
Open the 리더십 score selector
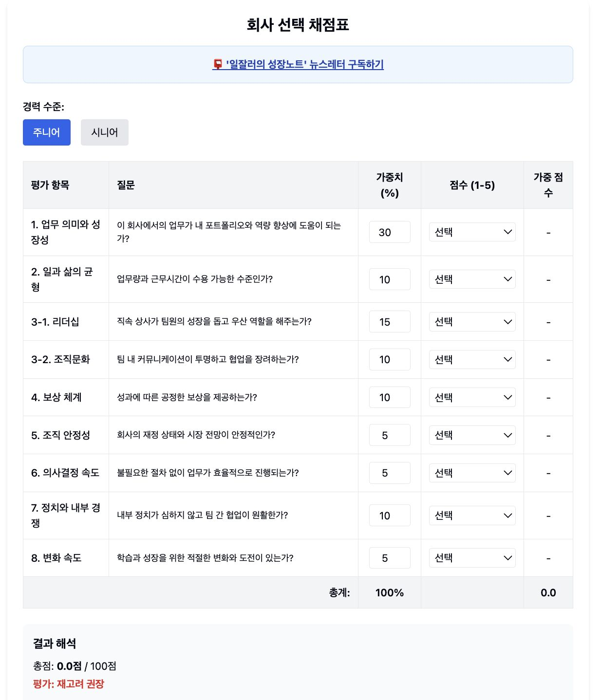click(x=471, y=321)
